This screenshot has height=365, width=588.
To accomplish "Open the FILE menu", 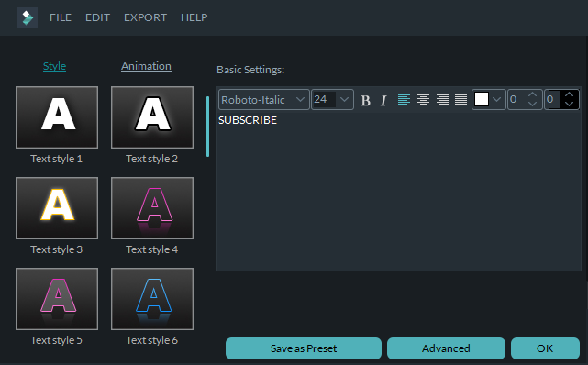I will (x=61, y=17).
